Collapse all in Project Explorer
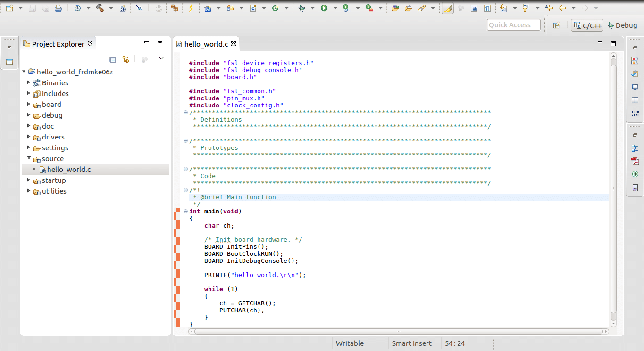Screen dimensions: 644x351 coord(113,59)
